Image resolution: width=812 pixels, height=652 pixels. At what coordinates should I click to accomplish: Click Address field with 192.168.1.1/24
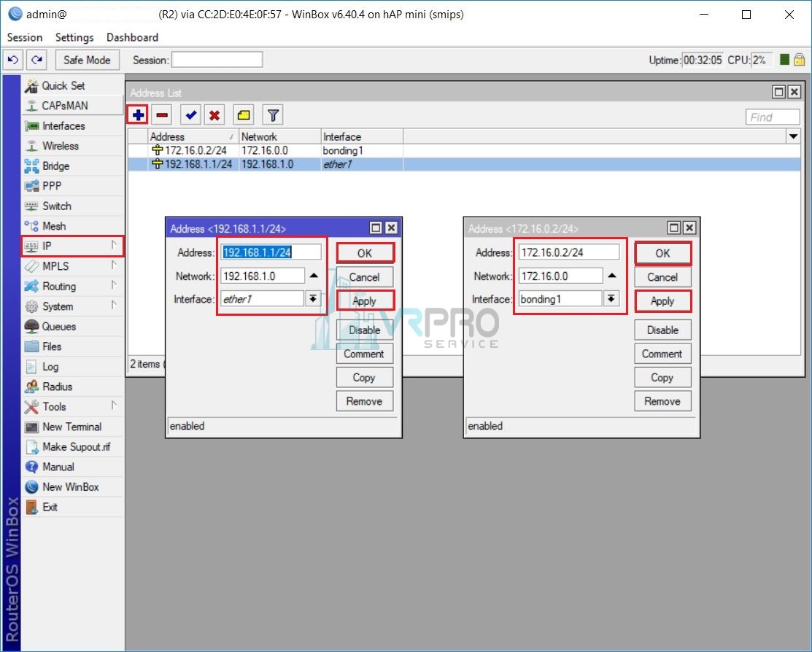271,252
